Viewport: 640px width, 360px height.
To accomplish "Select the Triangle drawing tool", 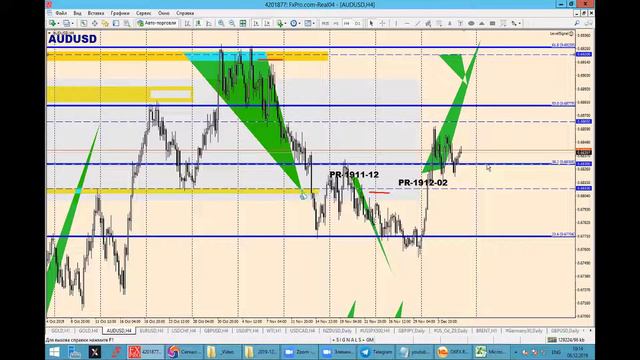I will (482, 23).
